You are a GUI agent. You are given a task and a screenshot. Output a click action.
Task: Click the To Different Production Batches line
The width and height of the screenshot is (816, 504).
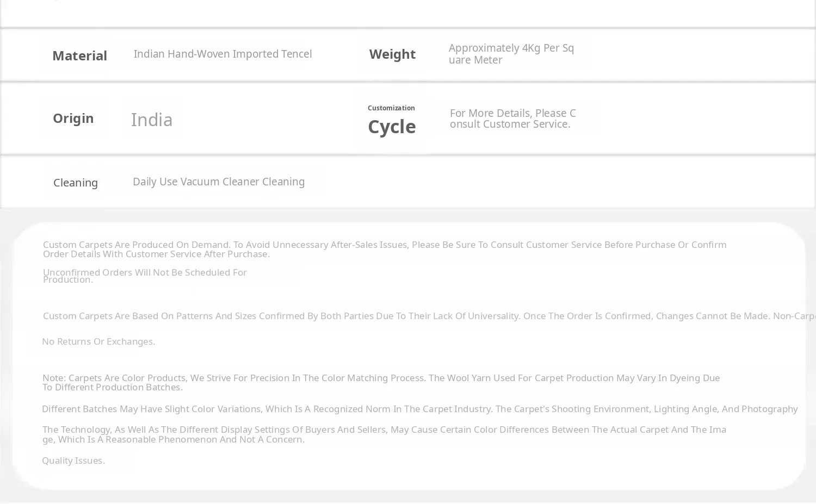113,387
